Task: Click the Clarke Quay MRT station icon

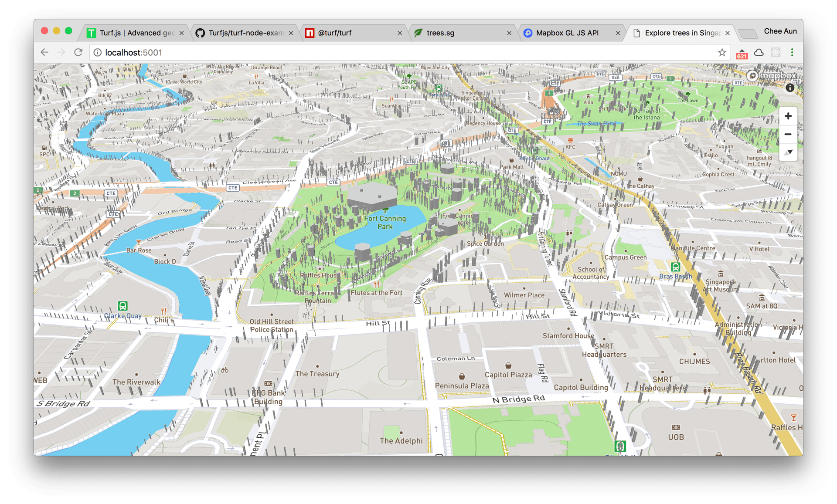Action: tap(123, 306)
